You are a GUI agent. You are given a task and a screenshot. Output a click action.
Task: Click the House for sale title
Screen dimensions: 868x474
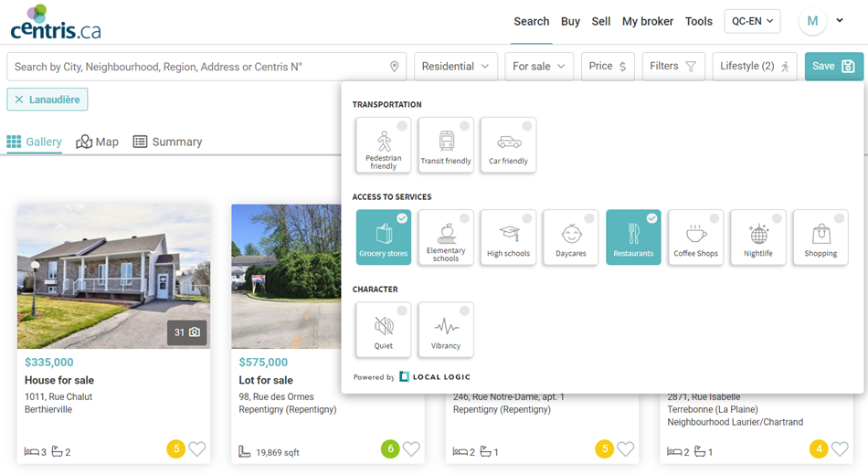pos(59,380)
